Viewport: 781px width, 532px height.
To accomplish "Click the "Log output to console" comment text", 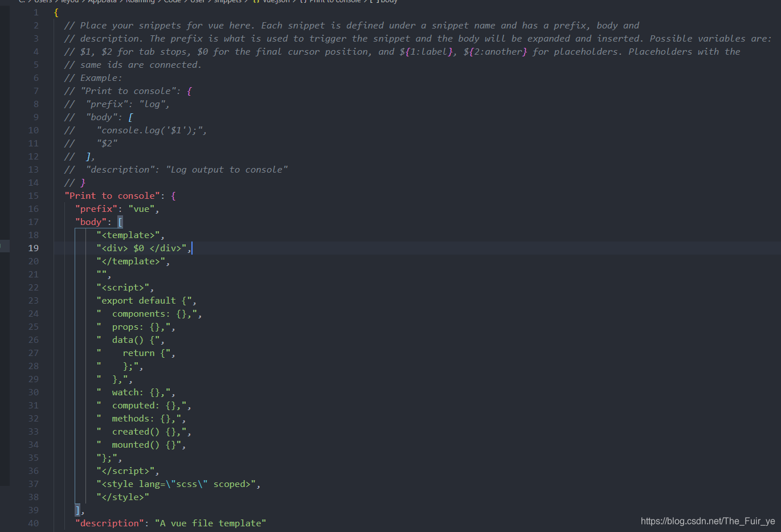I will coord(227,170).
